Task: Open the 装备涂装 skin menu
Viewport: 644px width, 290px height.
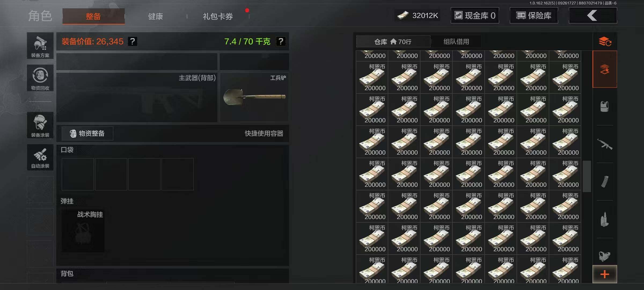Action: (40, 125)
